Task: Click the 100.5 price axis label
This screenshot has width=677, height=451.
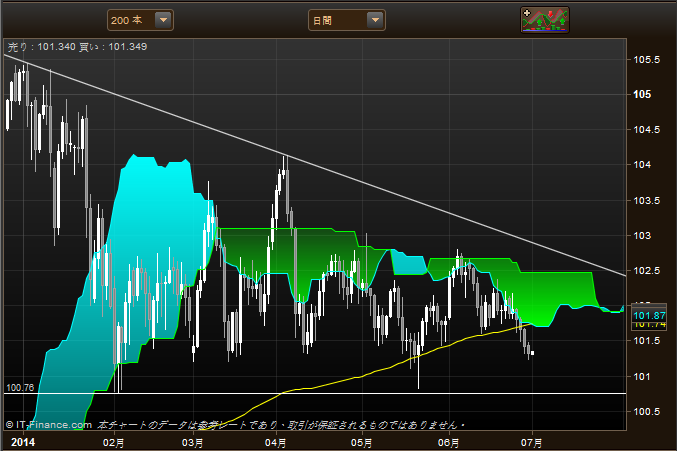Action: coord(646,412)
